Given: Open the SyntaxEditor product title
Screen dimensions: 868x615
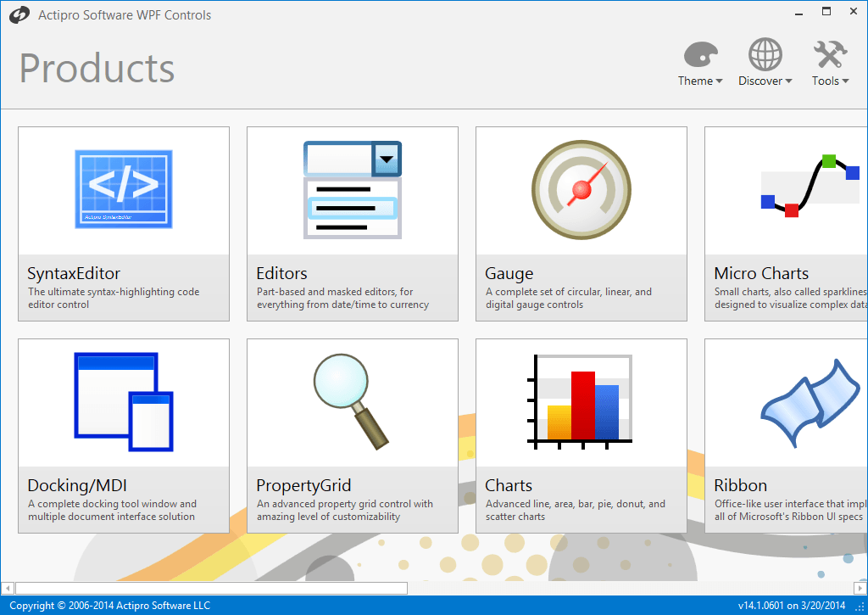Looking at the screenshot, I should 74,274.
